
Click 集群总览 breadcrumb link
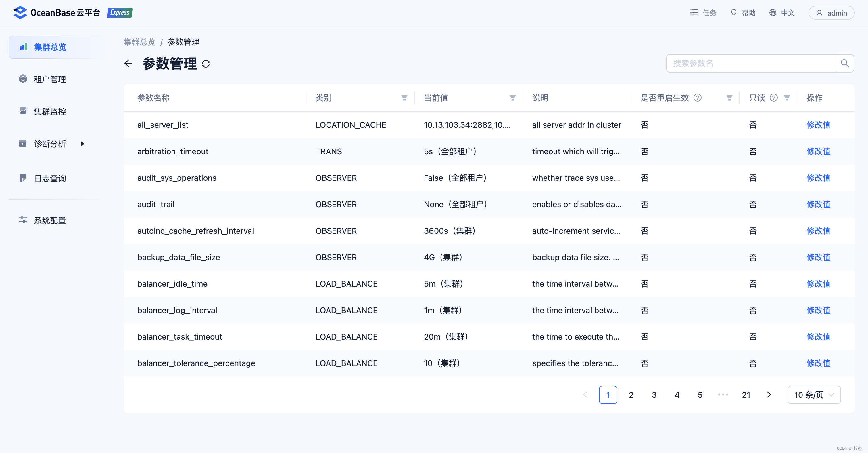139,42
